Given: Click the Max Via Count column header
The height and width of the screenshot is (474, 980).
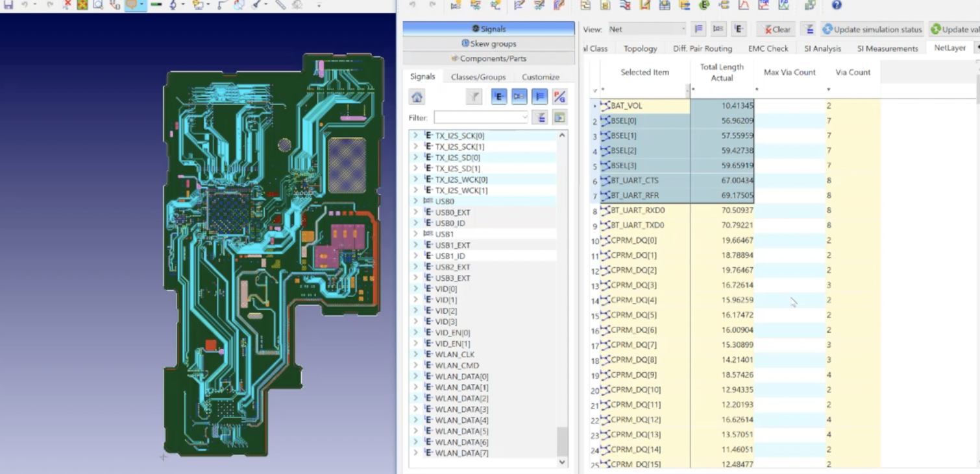Looking at the screenshot, I should tap(790, 72).
